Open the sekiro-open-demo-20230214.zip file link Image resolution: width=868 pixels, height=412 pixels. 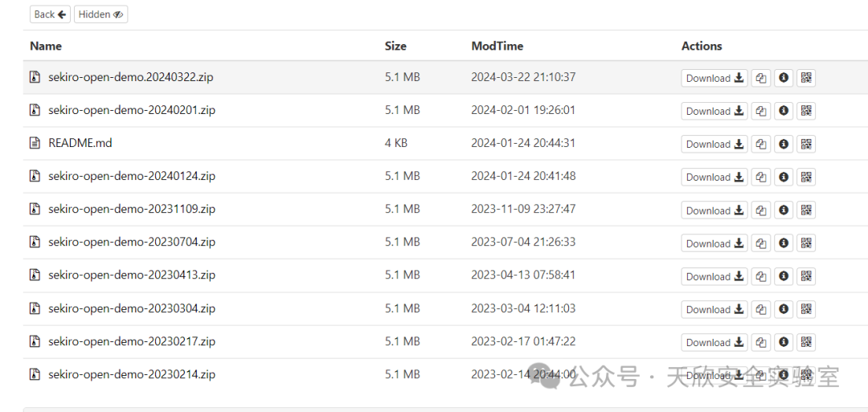(132, 374)
